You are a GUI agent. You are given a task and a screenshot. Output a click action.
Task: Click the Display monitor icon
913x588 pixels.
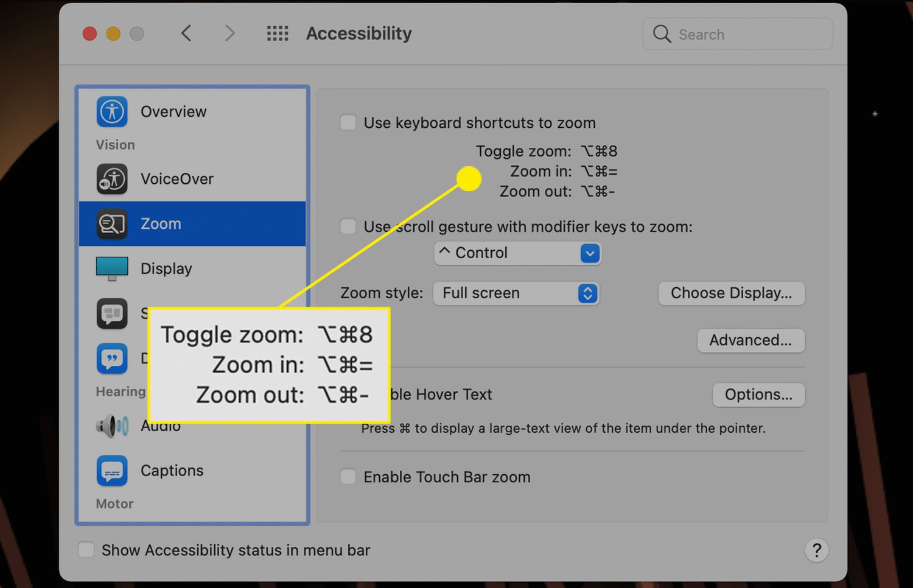(112, 268)
